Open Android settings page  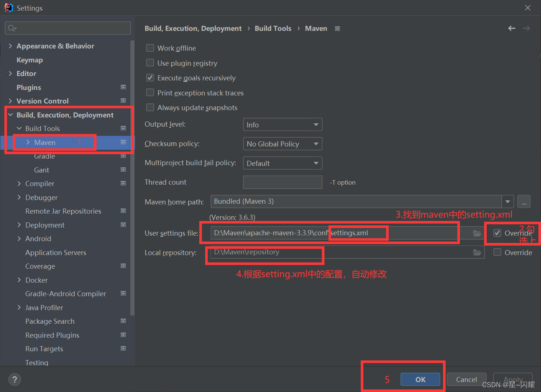(x=38, y=239)
